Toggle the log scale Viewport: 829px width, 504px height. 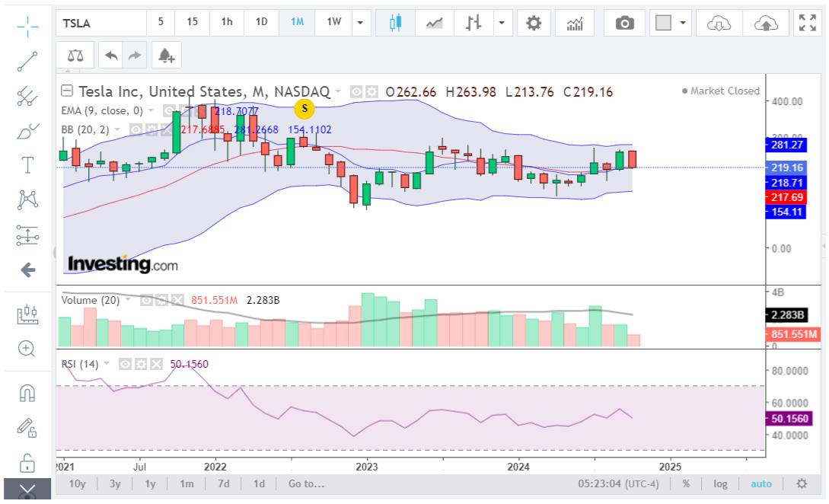coord(720,484)
